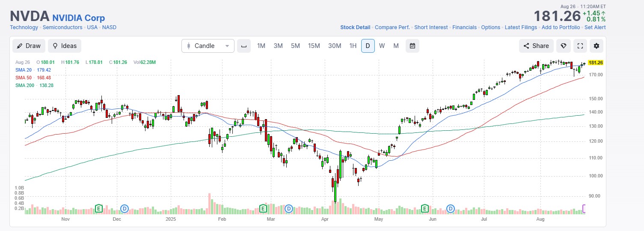Select the daily D timeframe
This screenshot has width=644, height=231.
click(x=368, y=46)
